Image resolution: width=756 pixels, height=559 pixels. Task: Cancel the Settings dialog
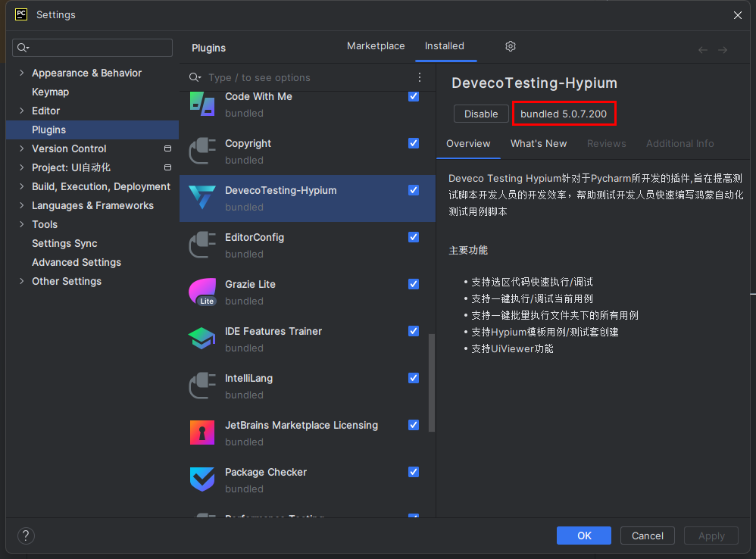(648, 536)
